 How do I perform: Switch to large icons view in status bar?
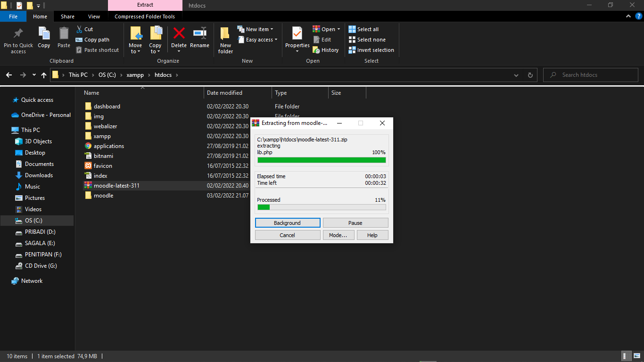[637, 356]
